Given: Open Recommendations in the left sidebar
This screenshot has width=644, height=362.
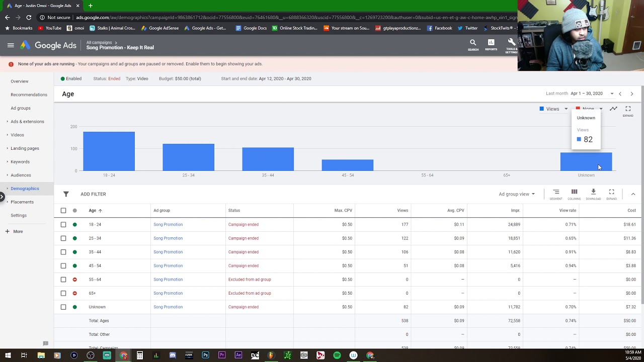Looking at the screenshot, I should point(29,95).
